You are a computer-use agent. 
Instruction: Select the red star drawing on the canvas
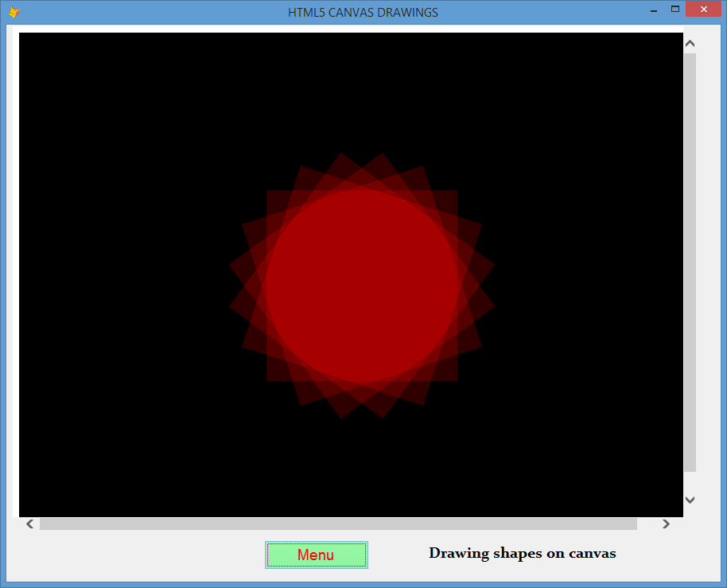(363, 282)
